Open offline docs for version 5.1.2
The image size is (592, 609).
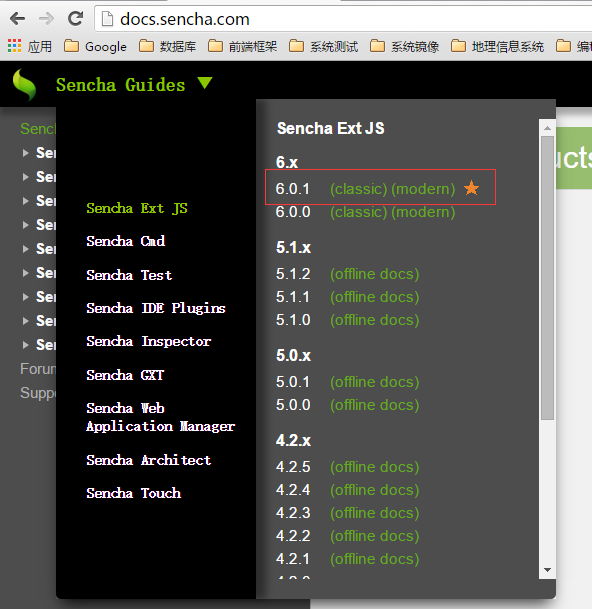[x=375, y=274]
